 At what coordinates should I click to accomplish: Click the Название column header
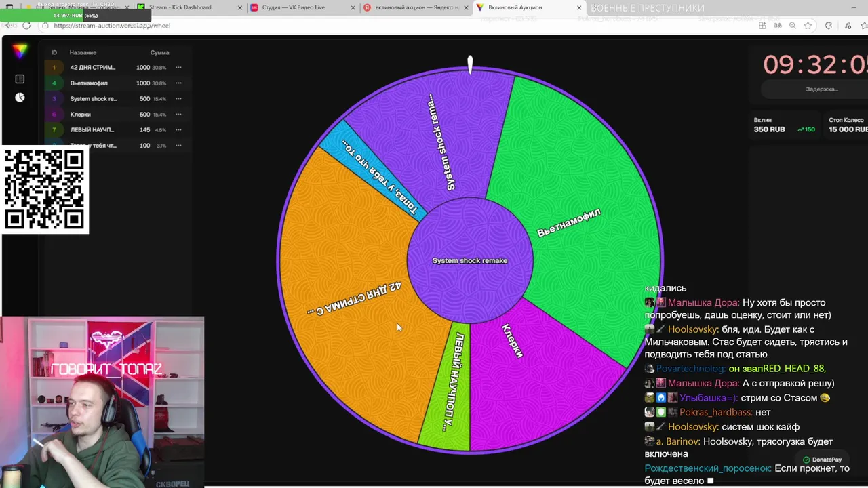point(83,52)
